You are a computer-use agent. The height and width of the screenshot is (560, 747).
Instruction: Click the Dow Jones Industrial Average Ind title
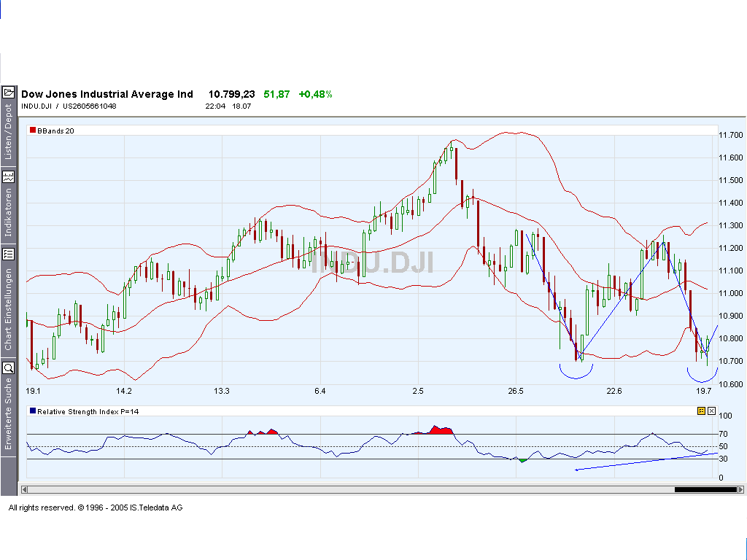pos(107,94)
